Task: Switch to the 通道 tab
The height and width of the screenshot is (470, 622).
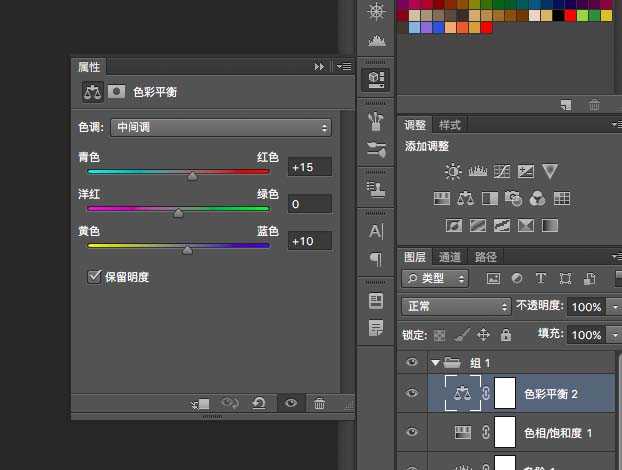Action: tap(450, 257)
